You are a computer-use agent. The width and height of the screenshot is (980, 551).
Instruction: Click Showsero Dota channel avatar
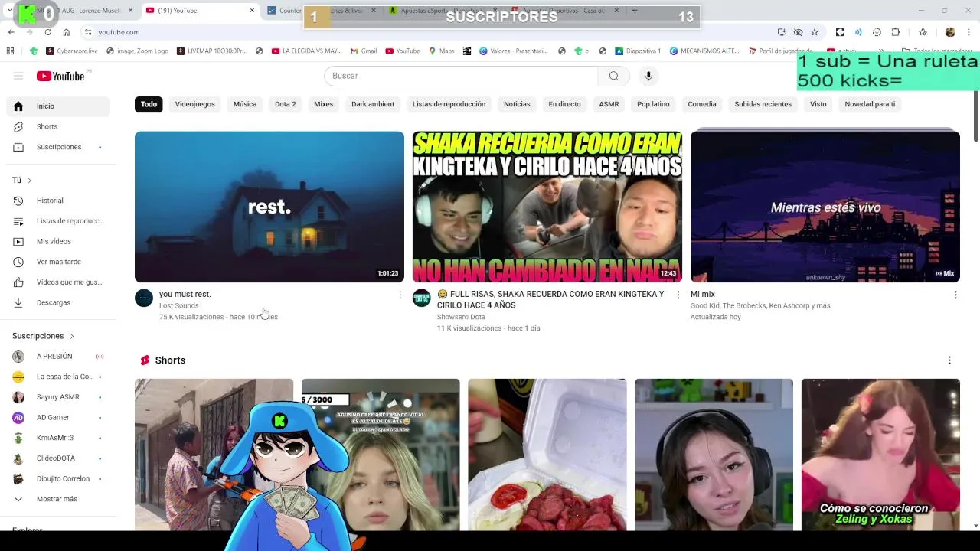coord(422,298)
